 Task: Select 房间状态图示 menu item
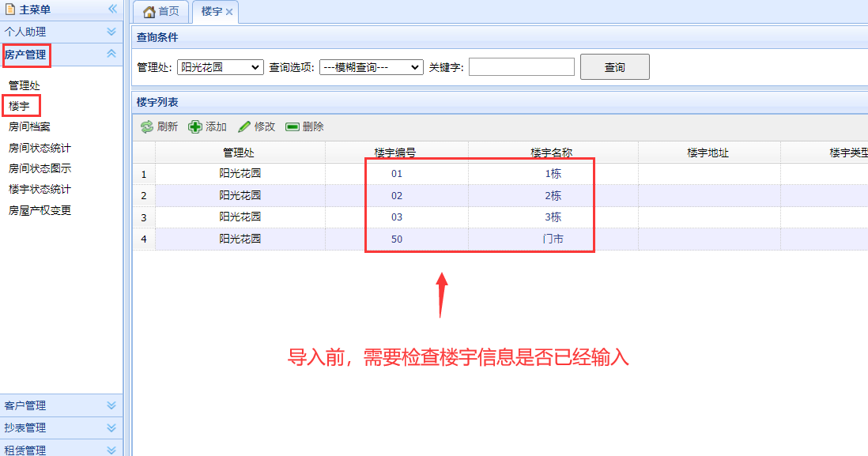[x=40, y=168]
